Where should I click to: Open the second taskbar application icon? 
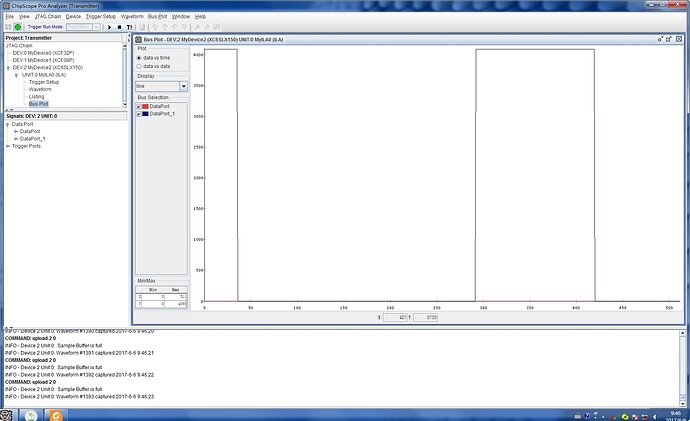[32, 415]
